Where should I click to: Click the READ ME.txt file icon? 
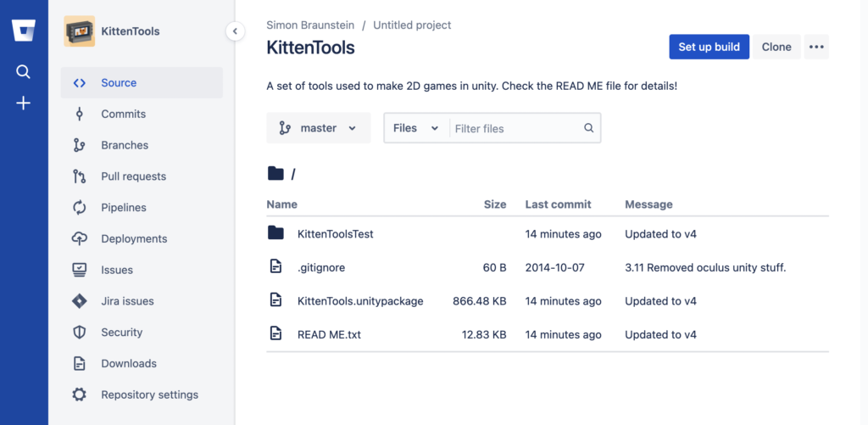(x=275, y=334)
